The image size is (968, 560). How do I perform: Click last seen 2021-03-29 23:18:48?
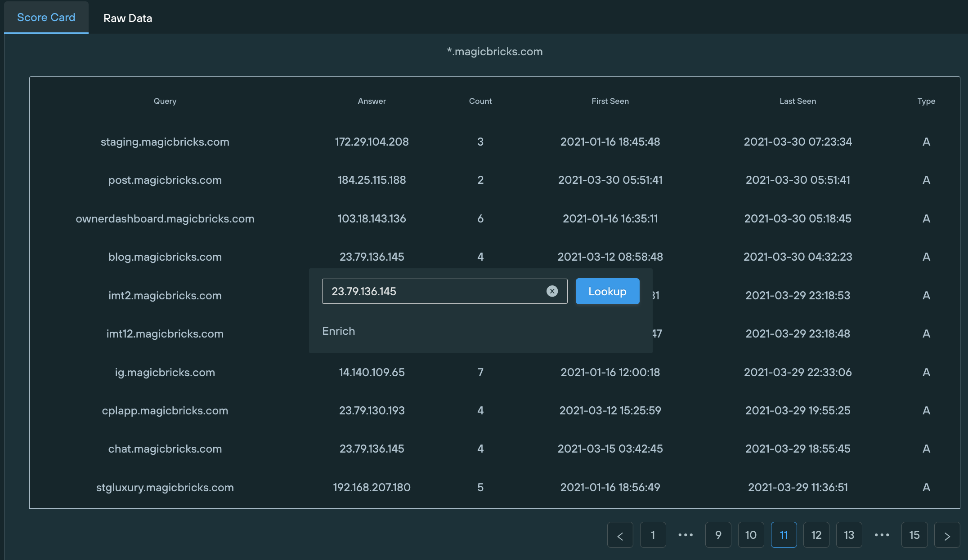798,334
